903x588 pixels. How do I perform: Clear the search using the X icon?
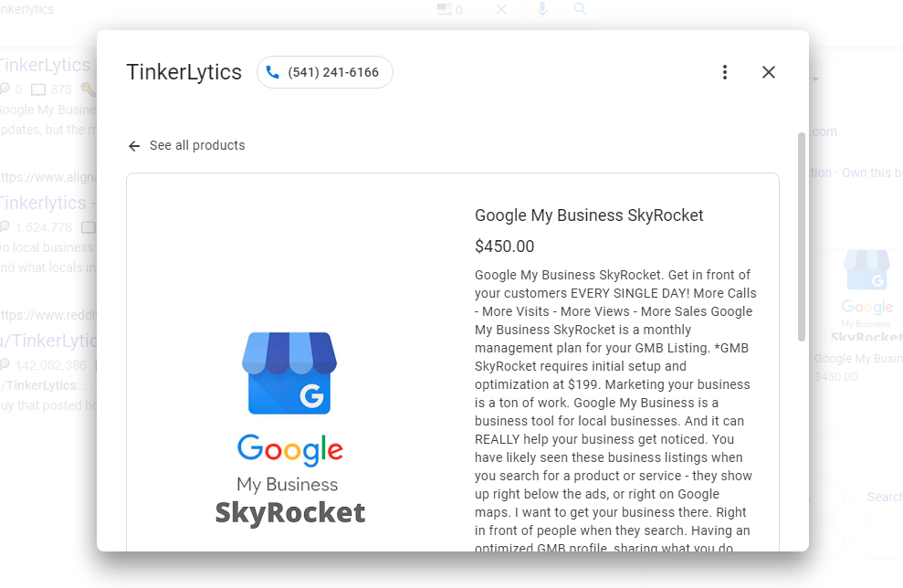500,9
